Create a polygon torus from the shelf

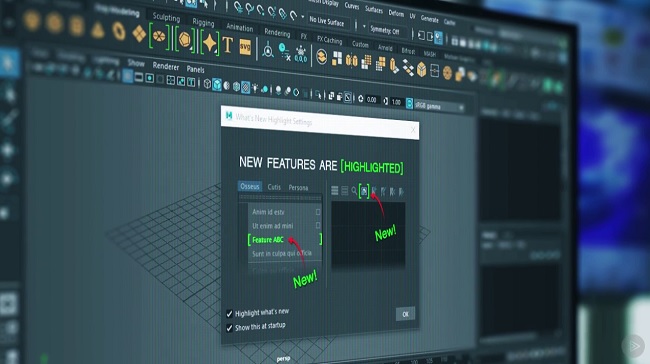click(119, 32)
